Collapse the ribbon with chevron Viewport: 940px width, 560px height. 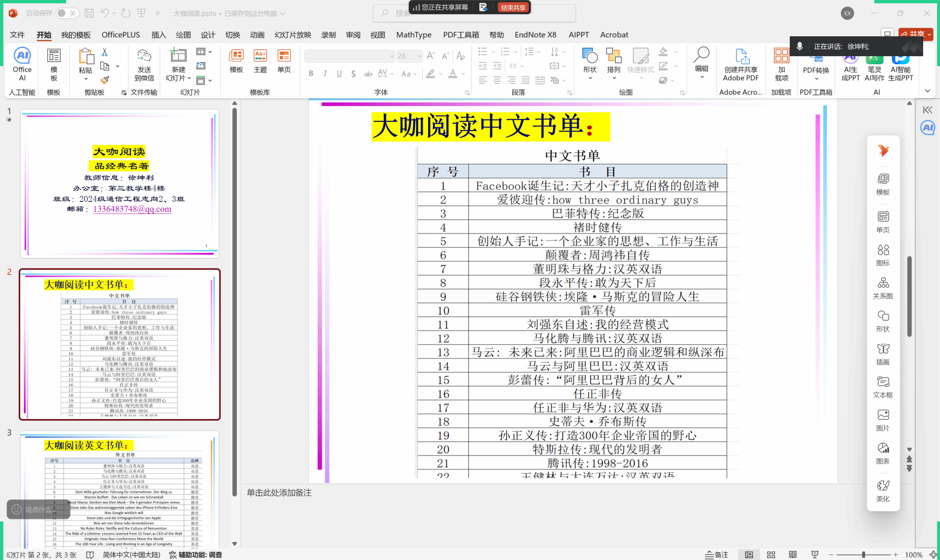point(928,91)
